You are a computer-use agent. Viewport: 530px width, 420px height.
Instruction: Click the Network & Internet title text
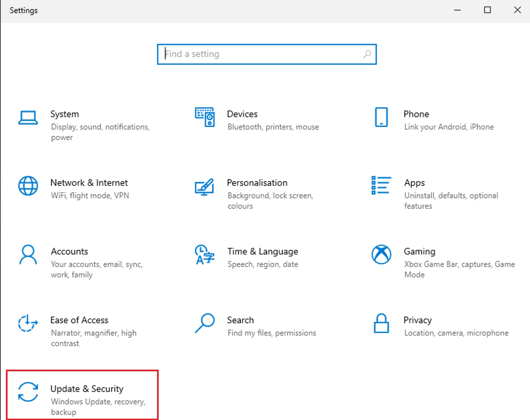pyautogui.click(x=89, y=183)
